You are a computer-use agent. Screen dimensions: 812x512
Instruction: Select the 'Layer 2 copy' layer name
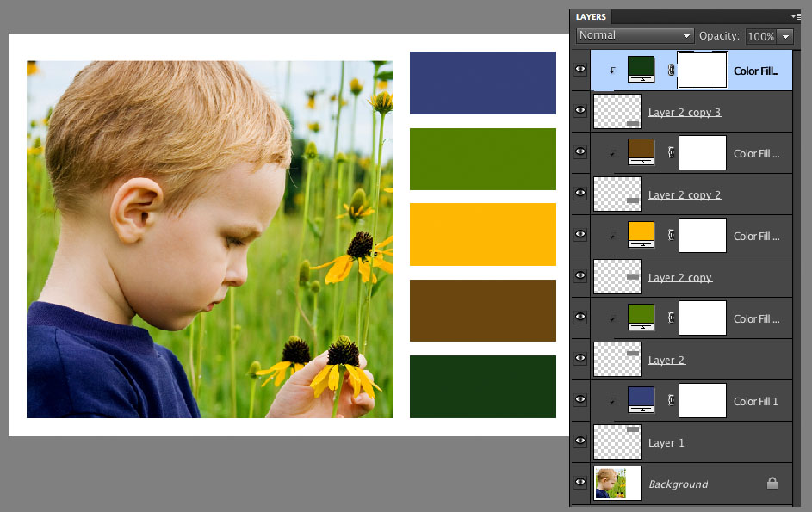tap(680, 277)
